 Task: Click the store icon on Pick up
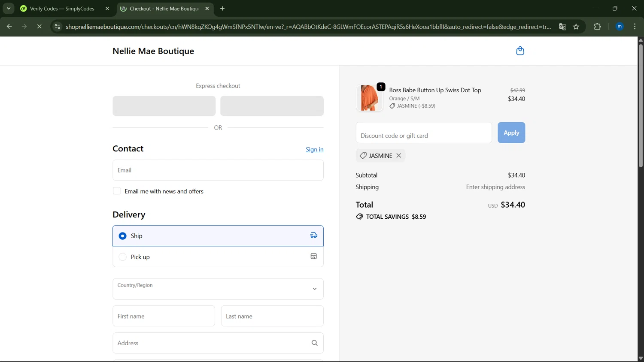314,256
